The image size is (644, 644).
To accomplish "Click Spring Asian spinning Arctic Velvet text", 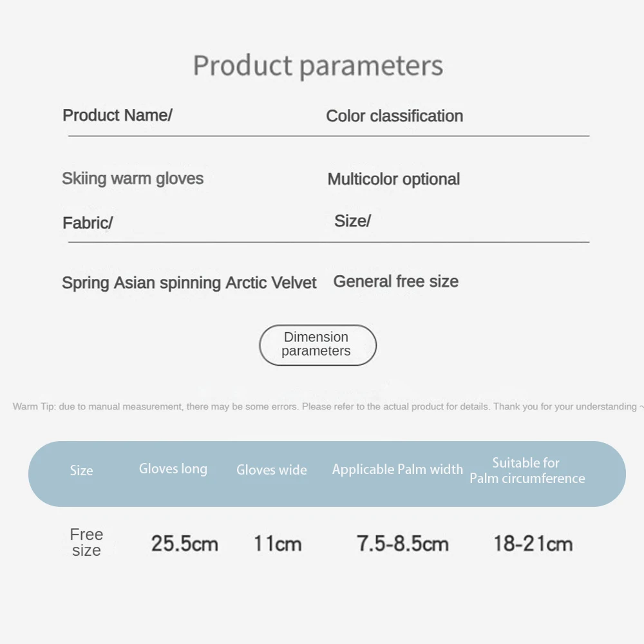I will [x=189, y=283].
